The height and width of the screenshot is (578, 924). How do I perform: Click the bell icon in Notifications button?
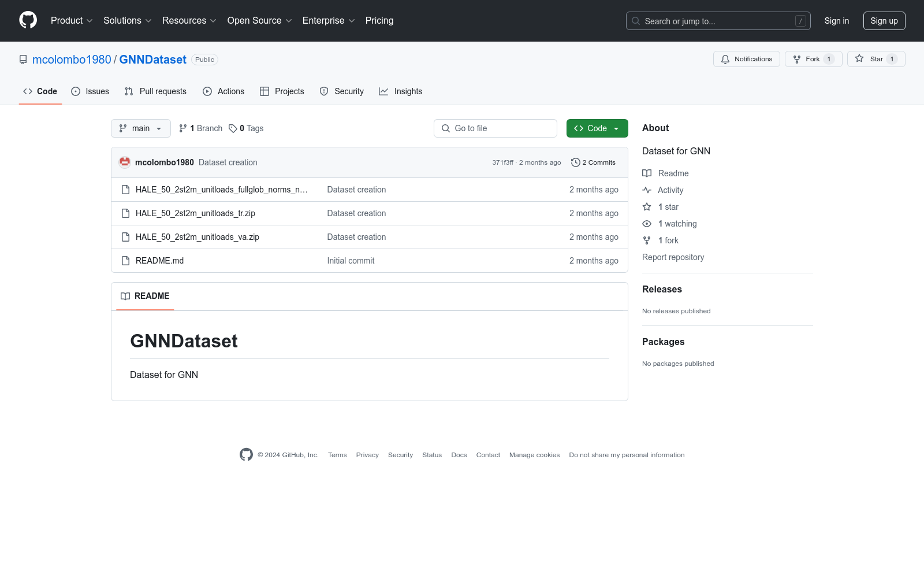725,59
